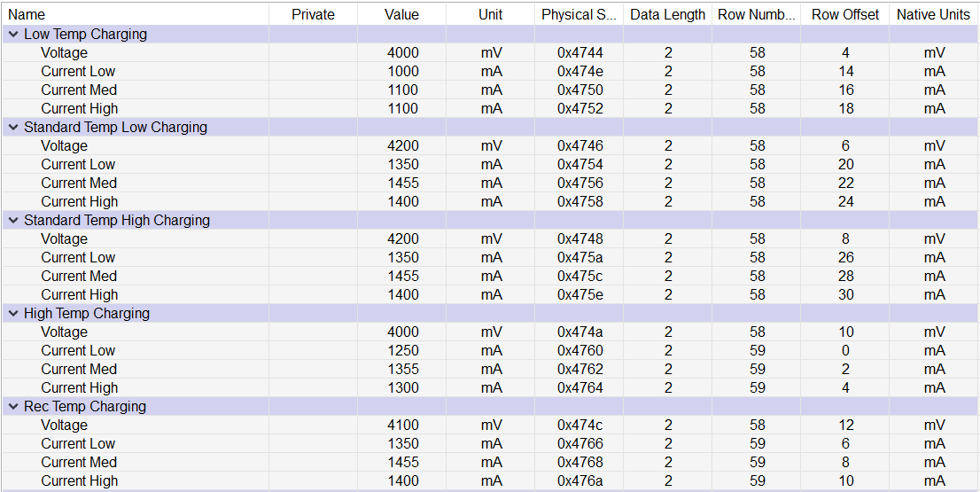Collapse the Standard Temp Low Charging group
Screen dimensions: 980x492
[x=13, y=128]
